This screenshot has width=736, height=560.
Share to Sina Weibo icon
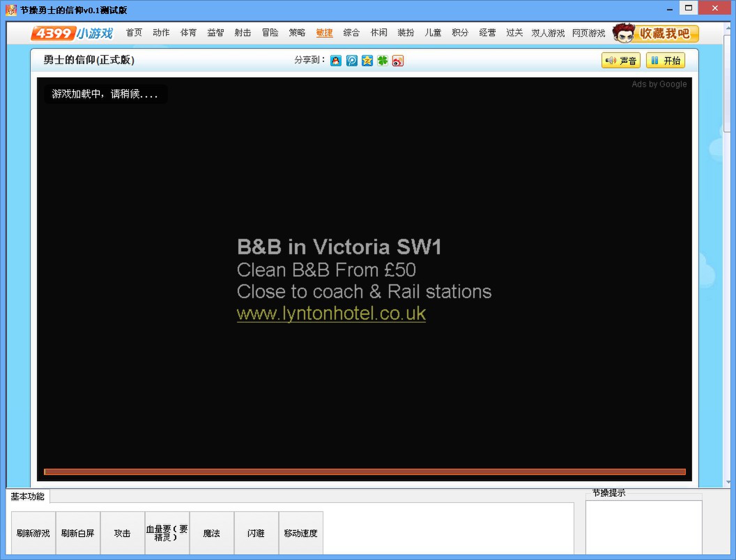tap(398, 61)
